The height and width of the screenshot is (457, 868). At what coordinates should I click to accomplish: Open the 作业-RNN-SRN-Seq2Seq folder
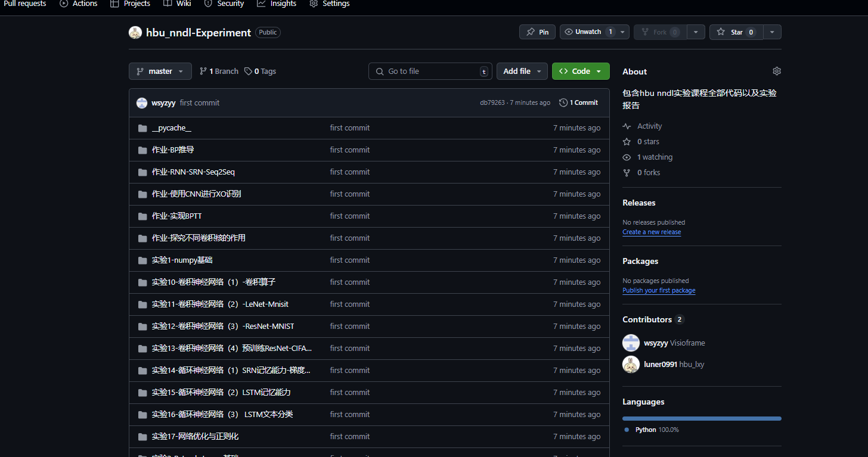pos(193,172)
